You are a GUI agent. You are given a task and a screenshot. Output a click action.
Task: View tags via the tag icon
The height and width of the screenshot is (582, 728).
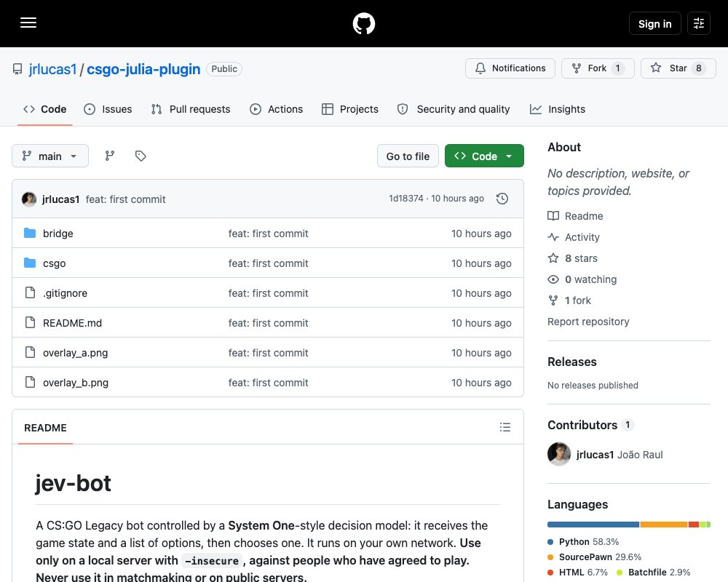[x=141, y=156]
